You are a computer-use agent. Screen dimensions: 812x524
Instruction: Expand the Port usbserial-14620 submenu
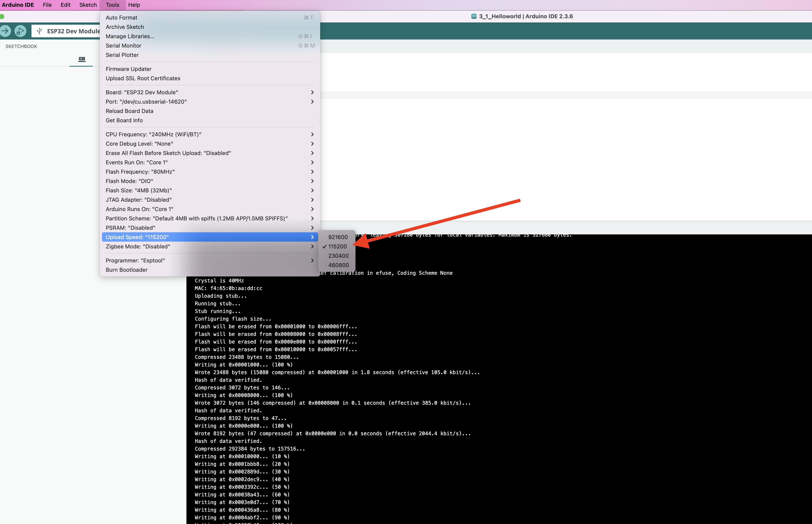[210, 102]
